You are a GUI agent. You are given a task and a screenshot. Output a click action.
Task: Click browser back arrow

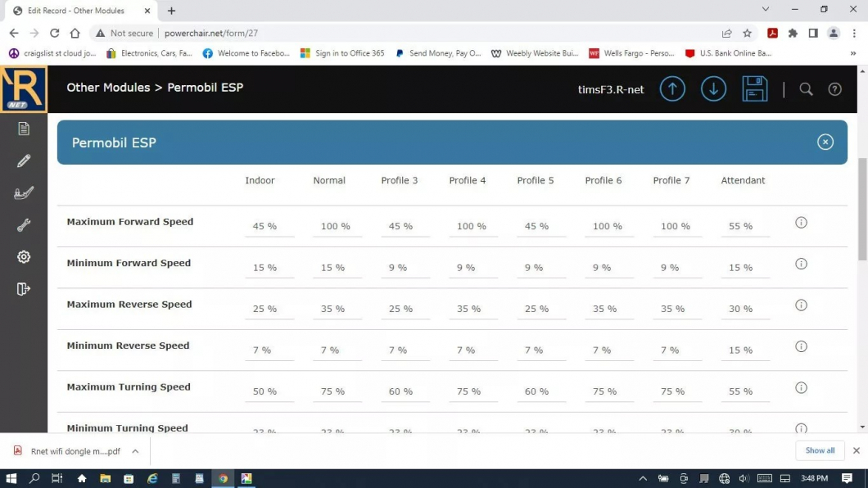tap(14, 34)
